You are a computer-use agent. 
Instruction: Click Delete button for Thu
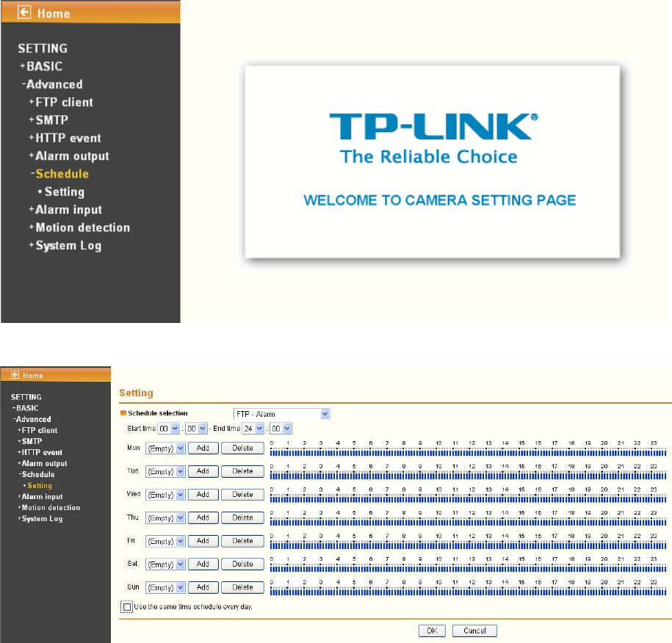242,517
